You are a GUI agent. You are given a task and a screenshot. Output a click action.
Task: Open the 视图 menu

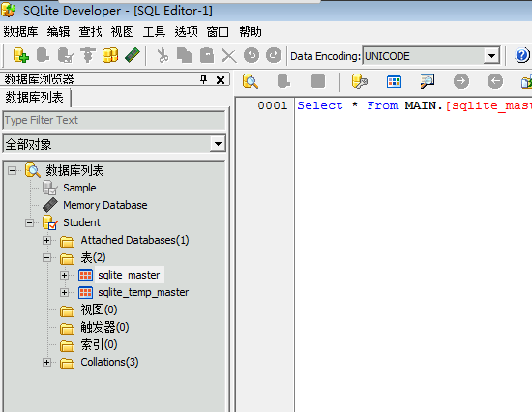click(122, 32)
